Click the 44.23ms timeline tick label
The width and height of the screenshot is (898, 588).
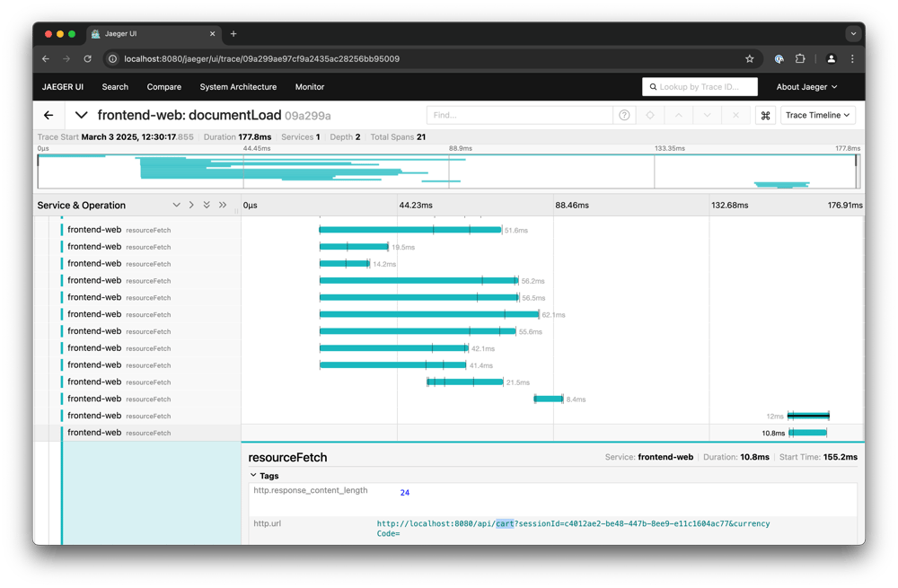coord(416,205)
